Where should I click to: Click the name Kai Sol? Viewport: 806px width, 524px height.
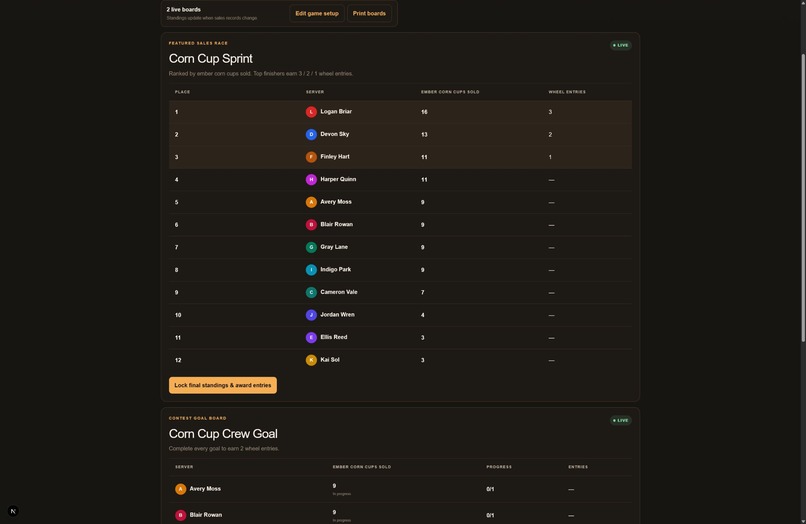(330, 360)
